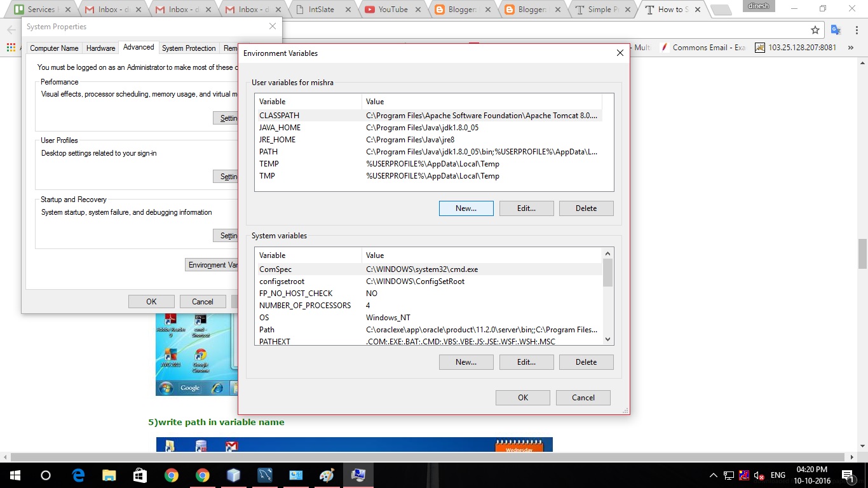Open Microsoft Store from the taskbar

coord(140,475)
